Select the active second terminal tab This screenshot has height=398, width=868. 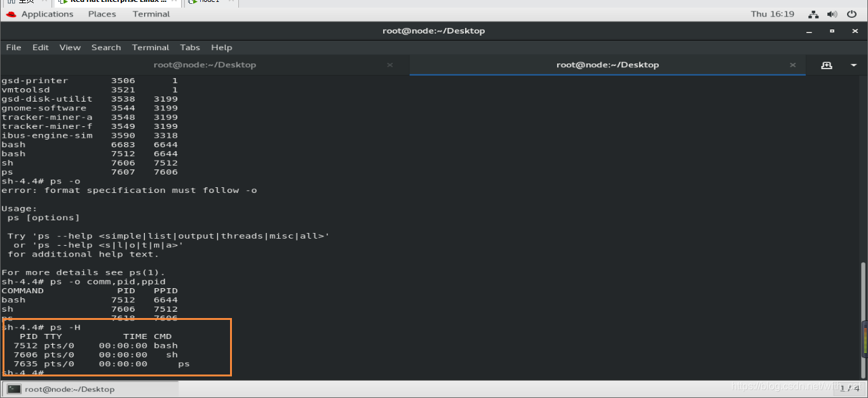point(607,65)
